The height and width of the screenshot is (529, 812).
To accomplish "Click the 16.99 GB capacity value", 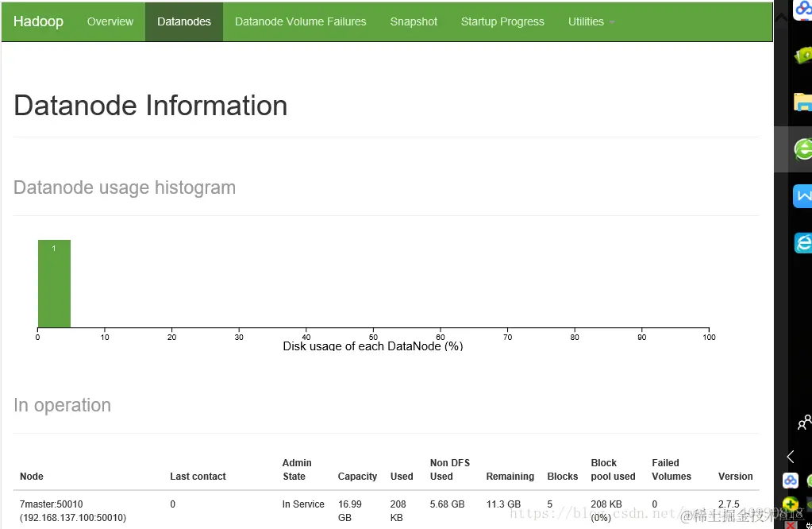I will click(x=349, y=511).
